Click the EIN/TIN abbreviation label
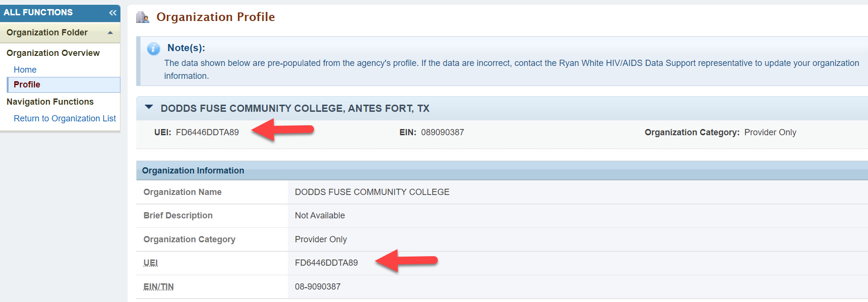The image size is (868, 302). click(x=159, y=287)
